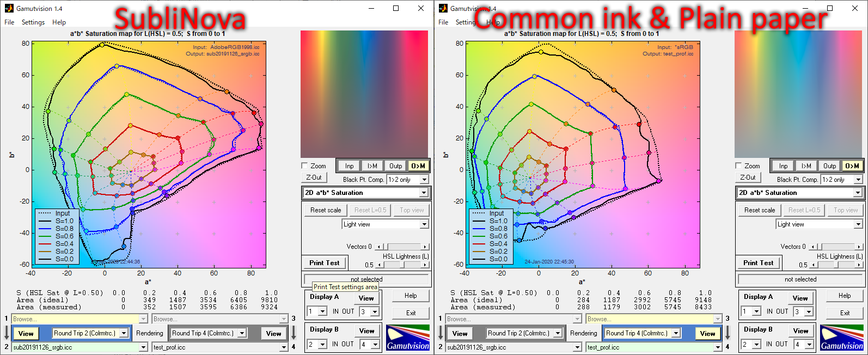Viewport: 868px width, 355px height.
Task: Click measured area value 9324 in left window
Action: (269, 307)
